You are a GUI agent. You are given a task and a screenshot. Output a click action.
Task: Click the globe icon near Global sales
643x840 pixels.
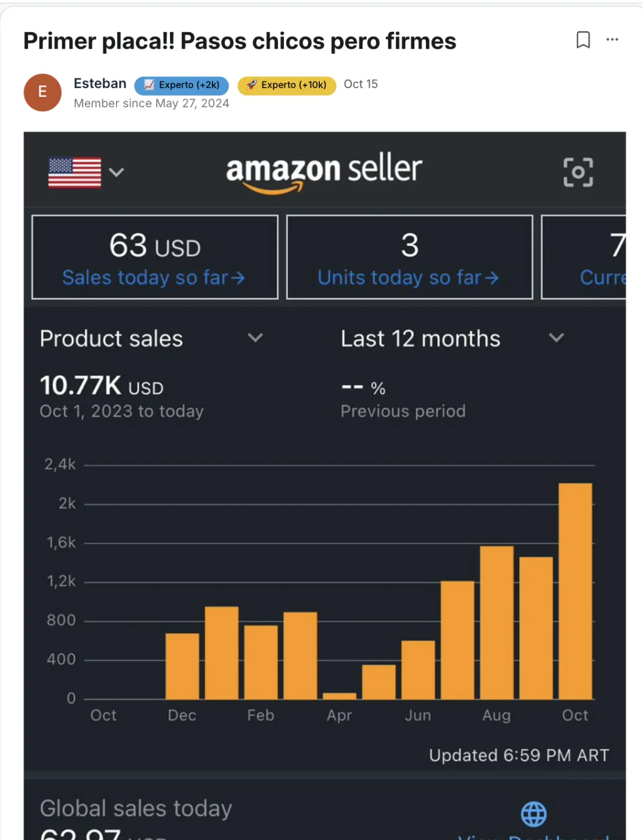click(533, 814)
